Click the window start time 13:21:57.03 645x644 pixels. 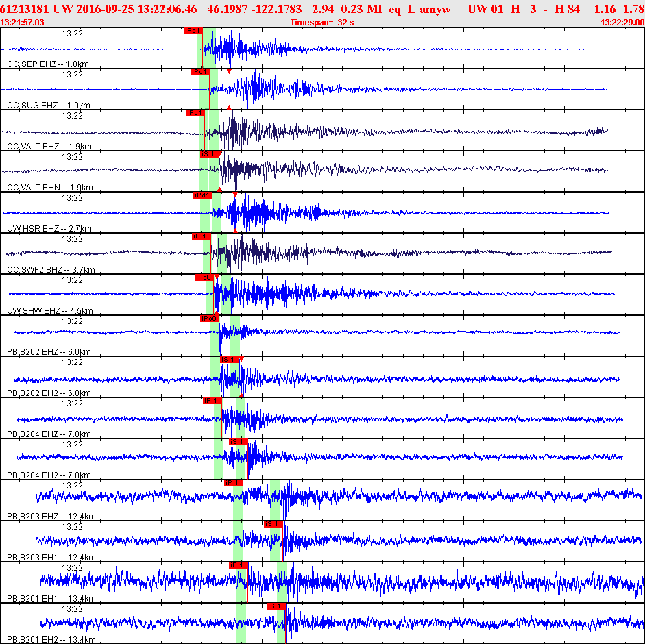[22, 23]
